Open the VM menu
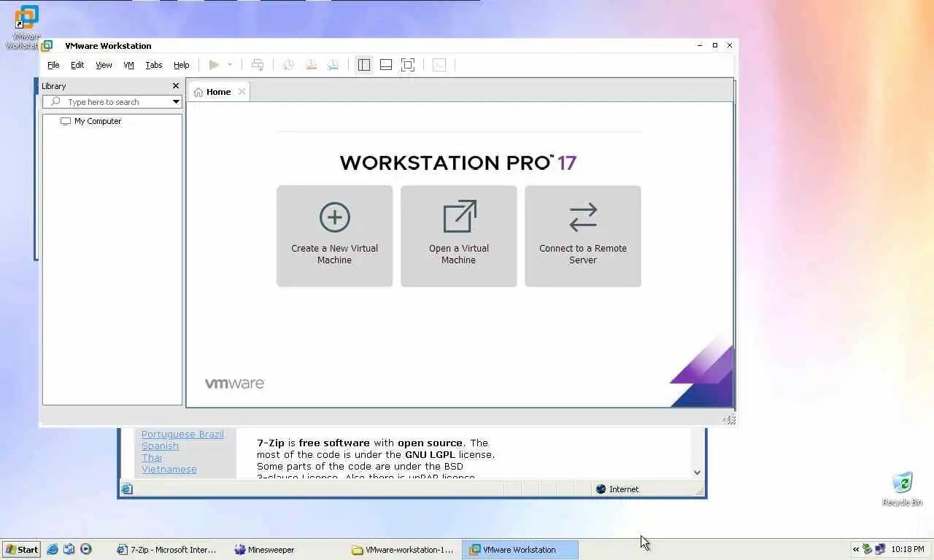934x560 pixels. 128,65
